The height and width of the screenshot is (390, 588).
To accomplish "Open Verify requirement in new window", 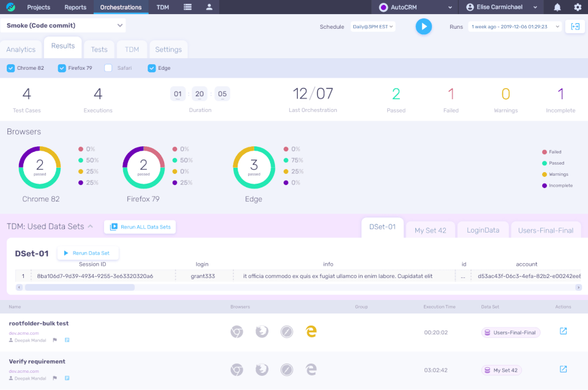I will point(563,369).
